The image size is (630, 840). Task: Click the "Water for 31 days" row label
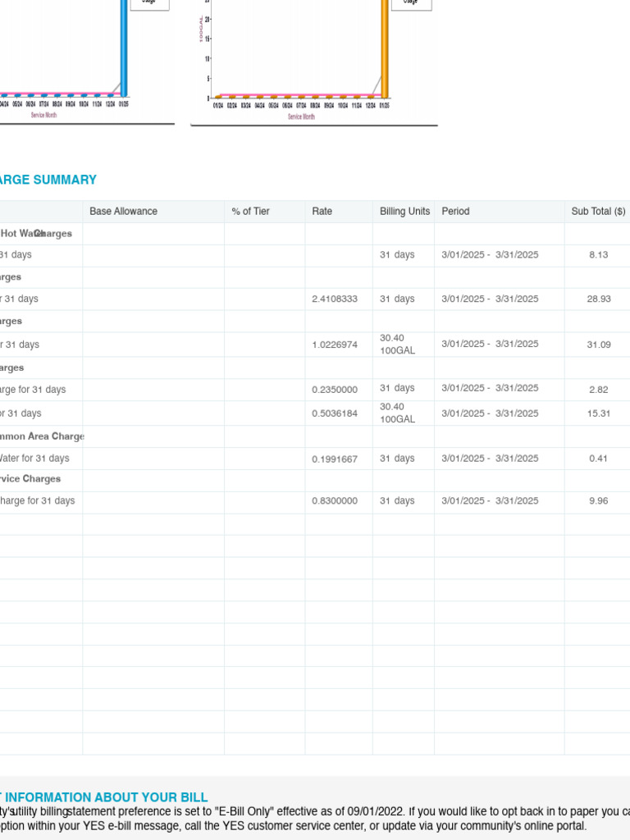[34, 459]
